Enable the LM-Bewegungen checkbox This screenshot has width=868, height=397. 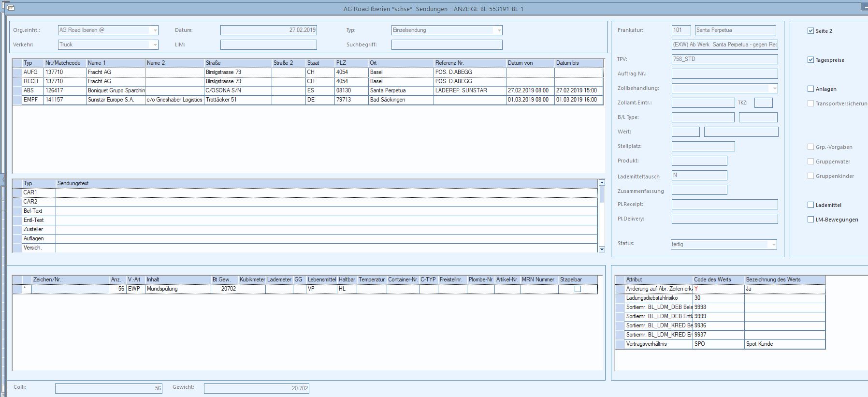[x=810, y=220]
